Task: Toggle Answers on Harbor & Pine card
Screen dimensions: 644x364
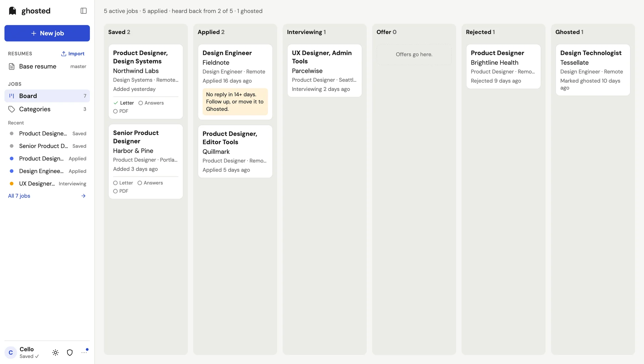Action: tap(150, 183)
